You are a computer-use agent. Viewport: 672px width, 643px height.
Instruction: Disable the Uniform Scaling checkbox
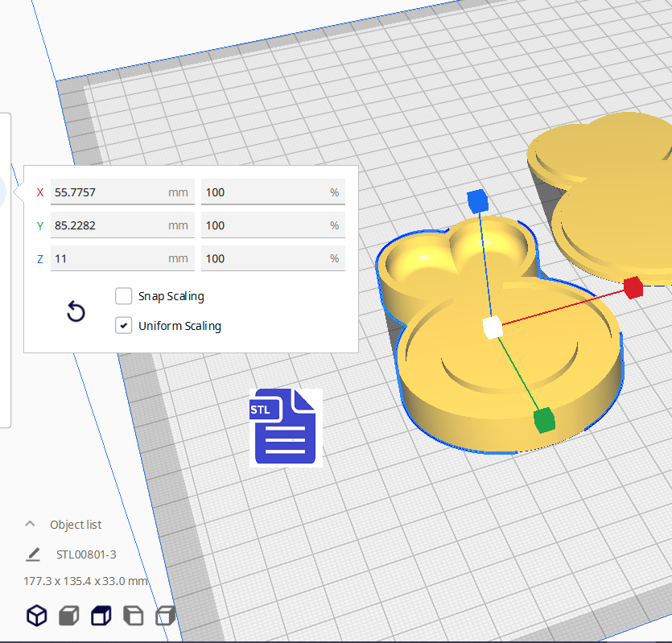coord(124,326)
